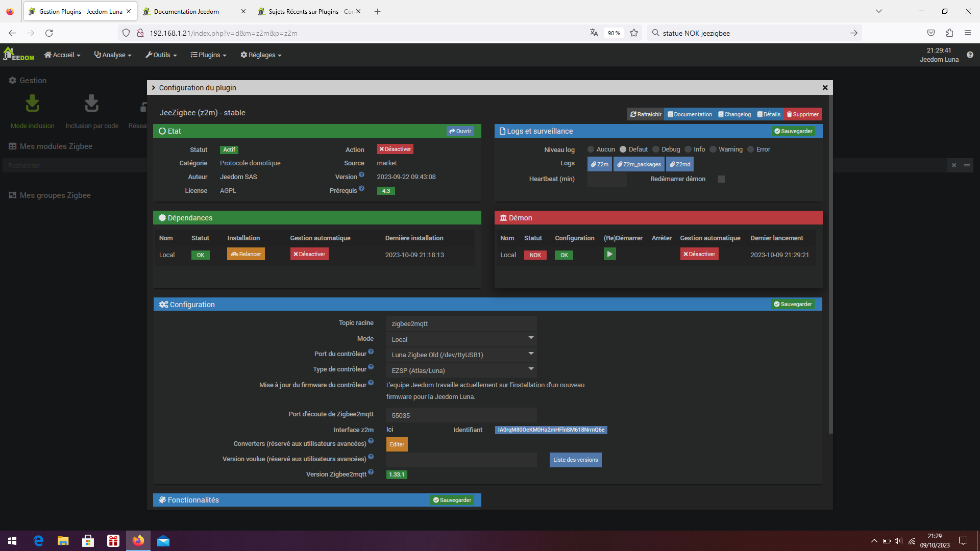Image resolution: width=980 pixels, height=551 pixels.
Task: Select Defaut log level
Action: click(623, 149)
